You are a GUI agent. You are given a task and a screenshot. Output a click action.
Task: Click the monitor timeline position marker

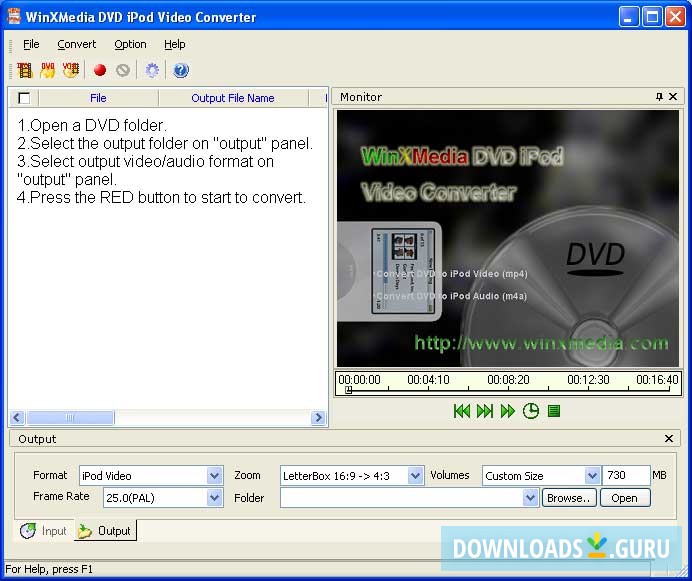(348, 390)
